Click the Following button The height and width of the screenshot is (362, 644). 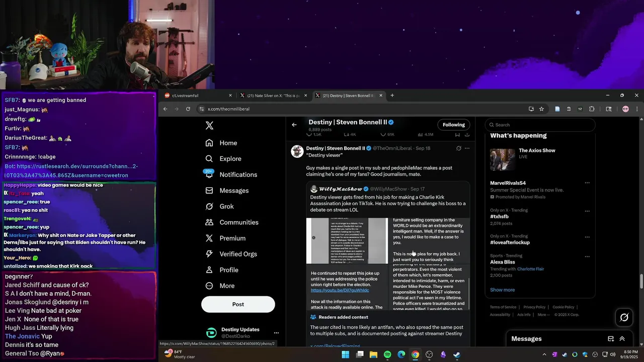tap(454, 125)
